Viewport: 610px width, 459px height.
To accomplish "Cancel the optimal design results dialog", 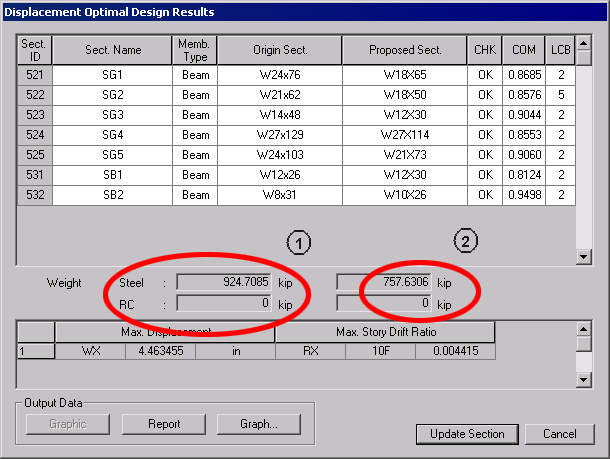I will coord(560,434).
